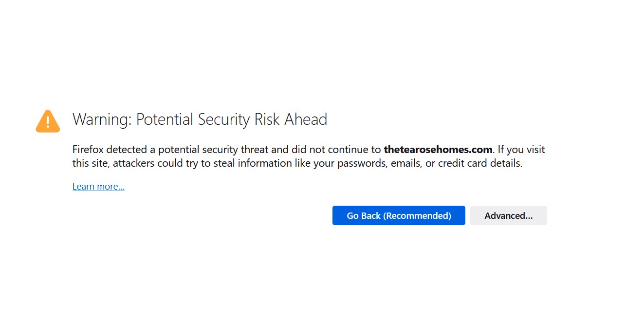The height and width of the screenshot is (330, 644).
Task: Click the word "Firefox" starting the paragraph
Action: 88,149
